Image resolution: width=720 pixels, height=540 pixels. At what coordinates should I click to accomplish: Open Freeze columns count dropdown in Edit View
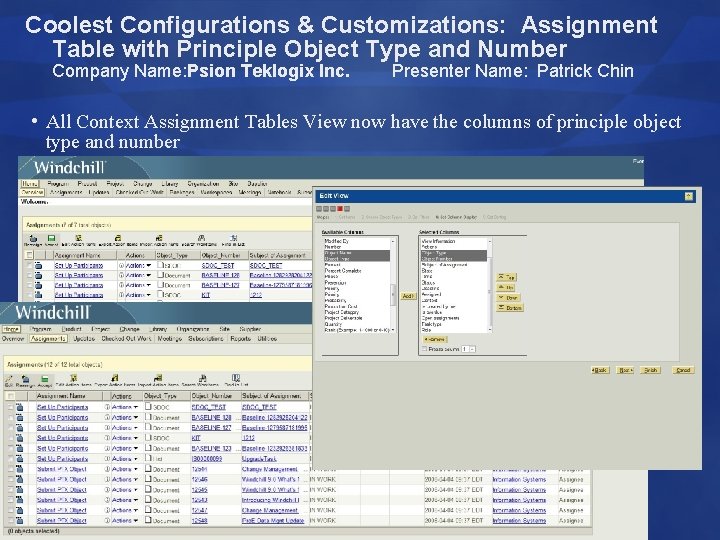point(469,349)
